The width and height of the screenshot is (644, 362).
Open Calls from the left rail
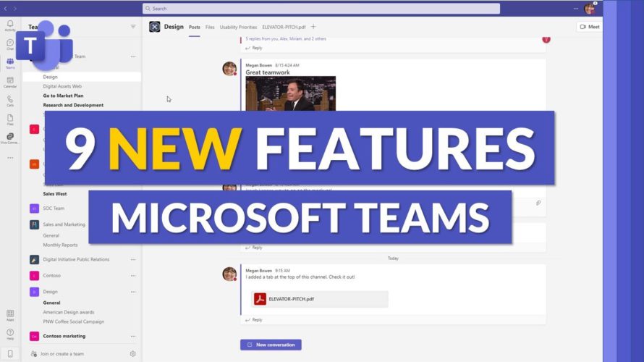click(10, 101)
